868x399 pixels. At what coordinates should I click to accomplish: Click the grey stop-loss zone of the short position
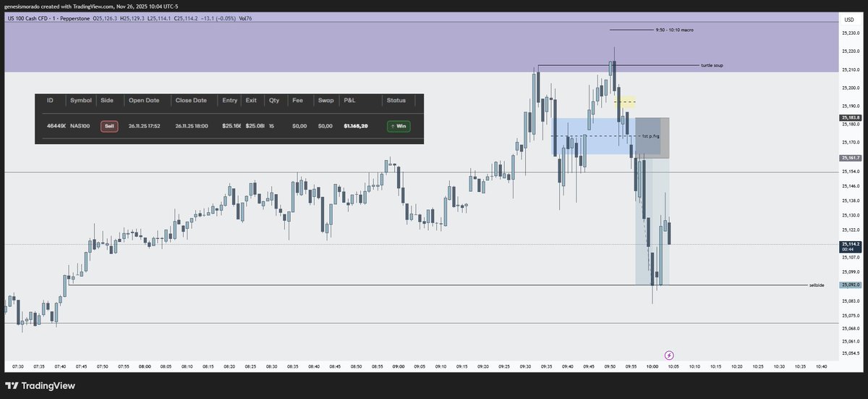652,138
